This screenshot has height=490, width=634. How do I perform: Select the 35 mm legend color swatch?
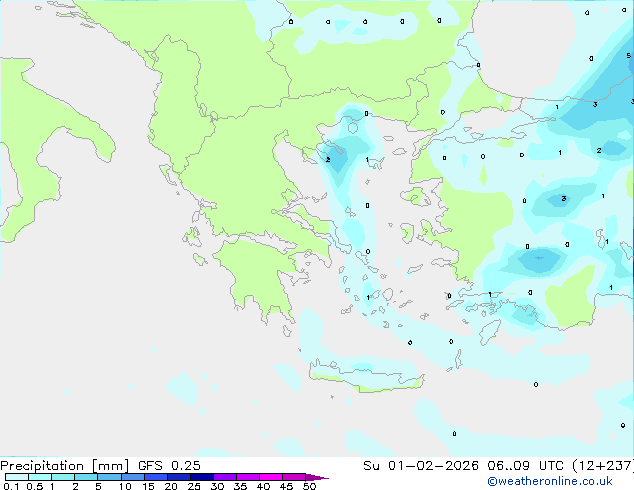[x=247, y=477]
